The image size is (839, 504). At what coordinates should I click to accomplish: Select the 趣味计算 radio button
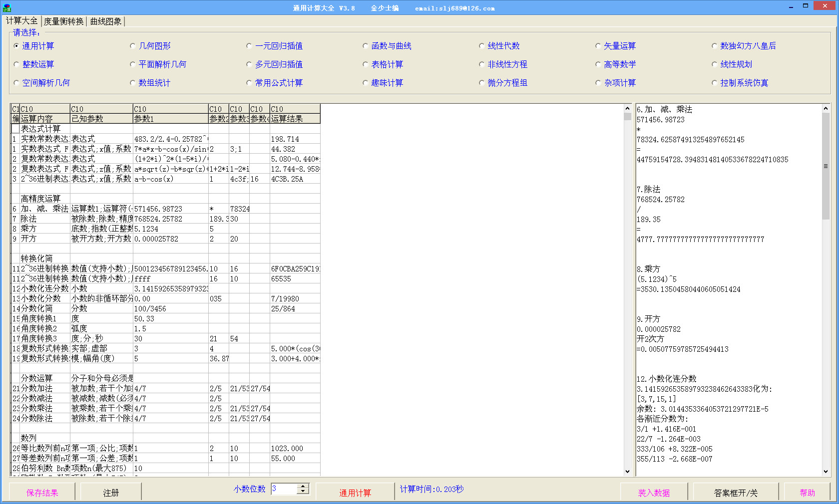pos(383,83)
